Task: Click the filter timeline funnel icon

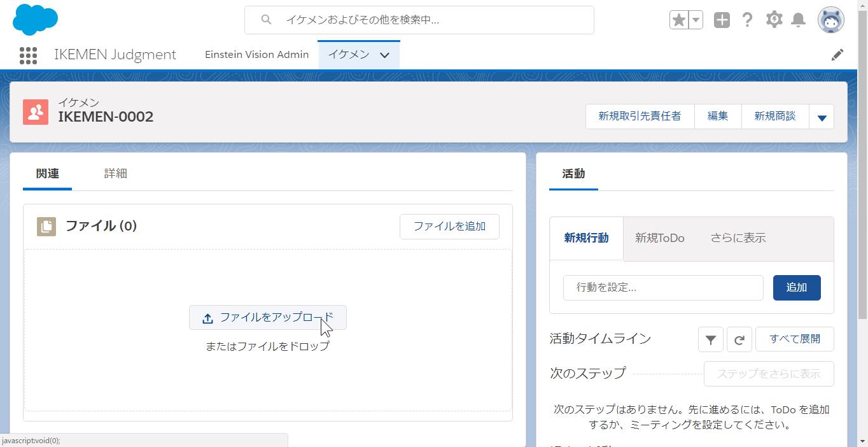Action: [710, 339]
